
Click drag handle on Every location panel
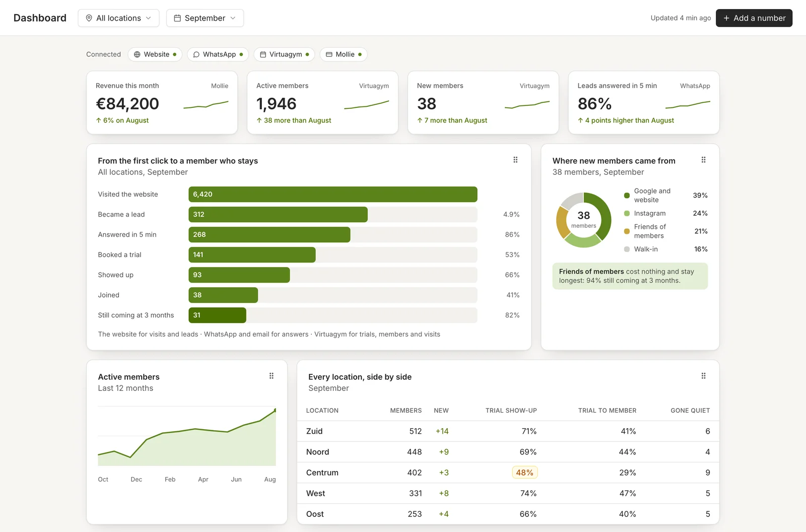pos(704,376)
